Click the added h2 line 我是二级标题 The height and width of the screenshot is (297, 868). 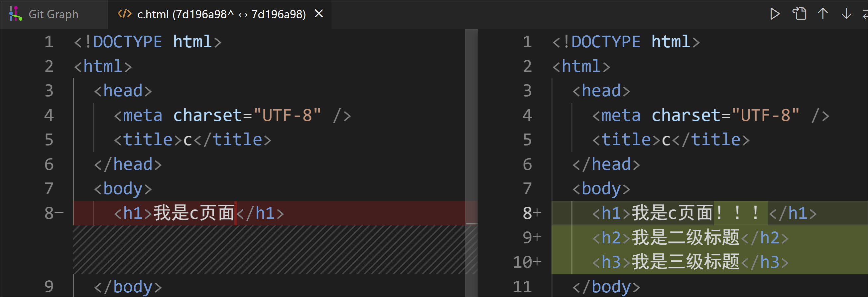(710, 238)
